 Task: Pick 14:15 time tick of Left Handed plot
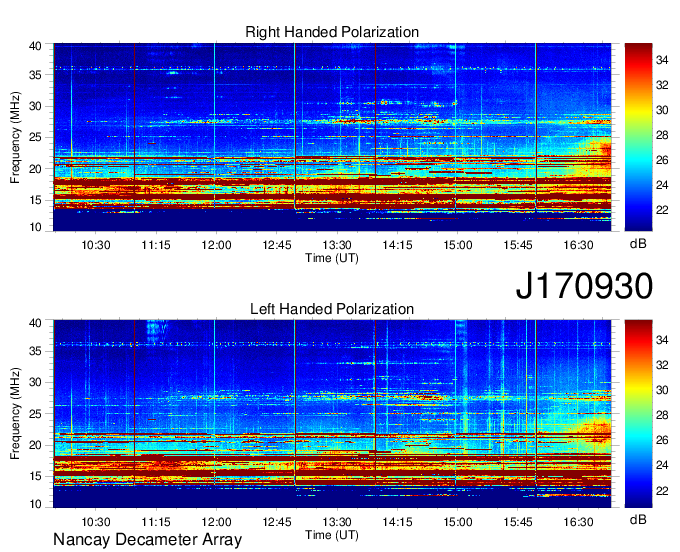click(397, 522)
